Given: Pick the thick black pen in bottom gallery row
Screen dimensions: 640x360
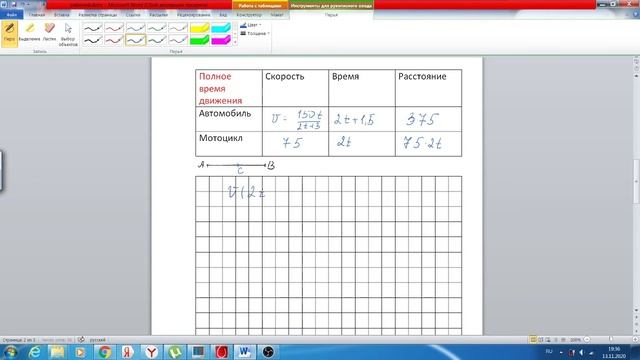Looking at the screenshot, I should tap(93, 40).
